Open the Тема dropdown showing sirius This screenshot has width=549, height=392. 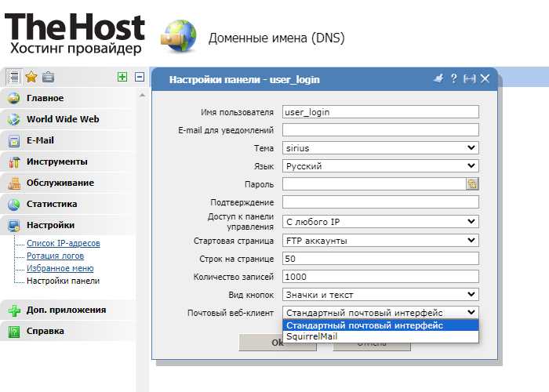tap(380, 148)
